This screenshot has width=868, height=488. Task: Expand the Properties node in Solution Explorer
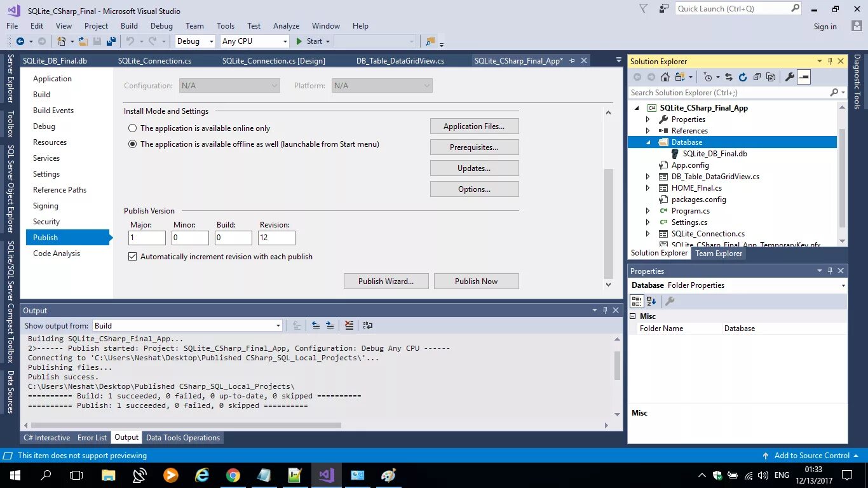click(x=648, y=119)
